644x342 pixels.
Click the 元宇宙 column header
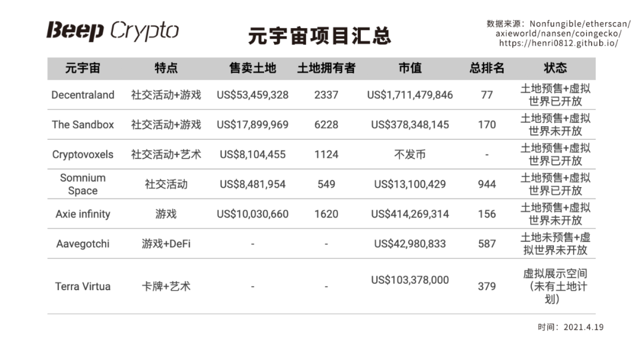(x=82, y=68)
